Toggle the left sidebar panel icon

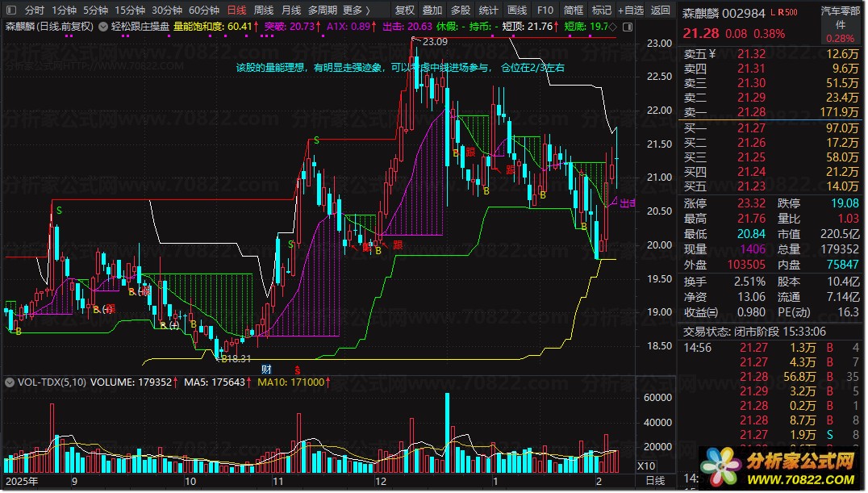[x=11, y=10]
